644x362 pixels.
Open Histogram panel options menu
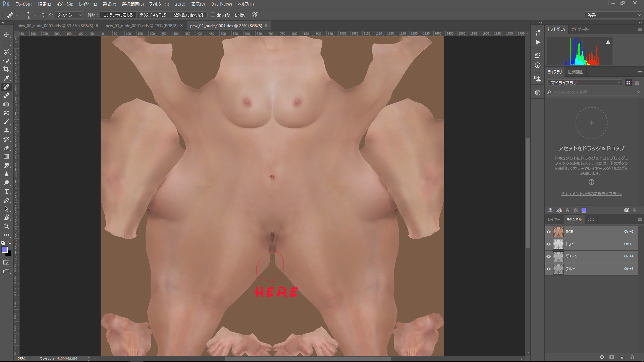640,29
